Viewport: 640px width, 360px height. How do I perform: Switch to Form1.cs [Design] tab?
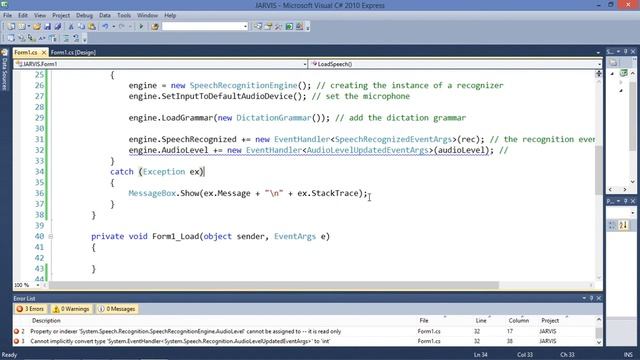pyautogui.click(x=73, y=52)
